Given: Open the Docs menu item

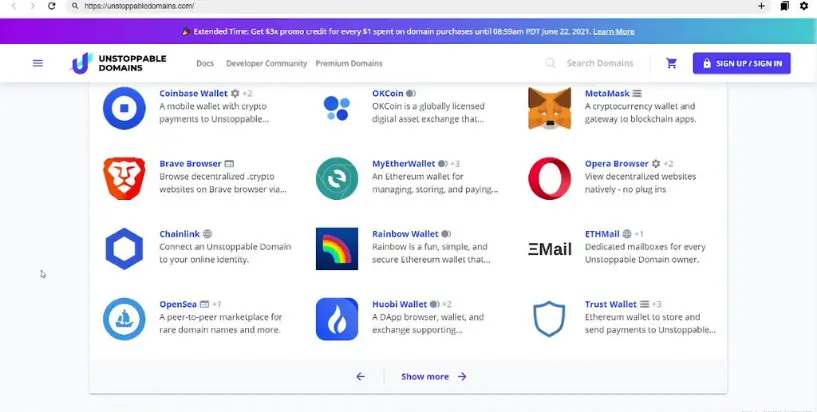Looking at the screenshot, I should coord(205,63).
